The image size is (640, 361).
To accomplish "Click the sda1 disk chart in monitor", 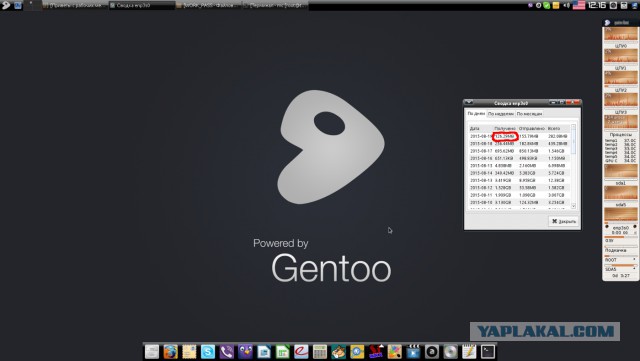I will (620, 172).
